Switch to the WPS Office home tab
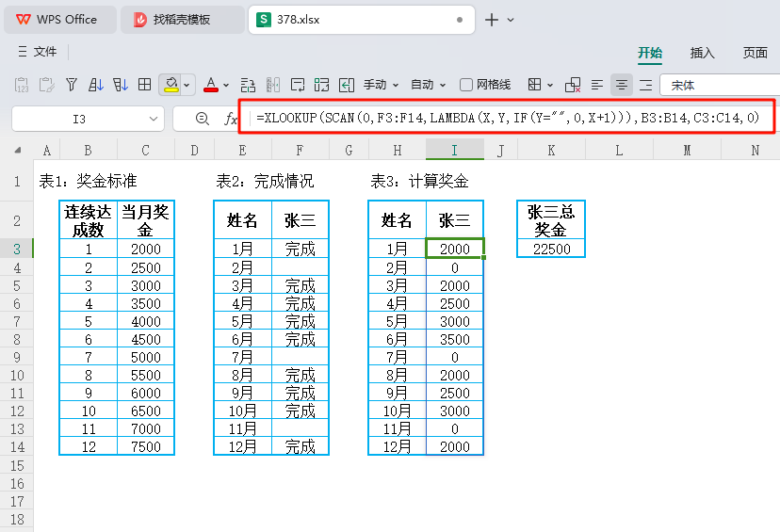This screenshot has height=532, width=780. [60, 20]
